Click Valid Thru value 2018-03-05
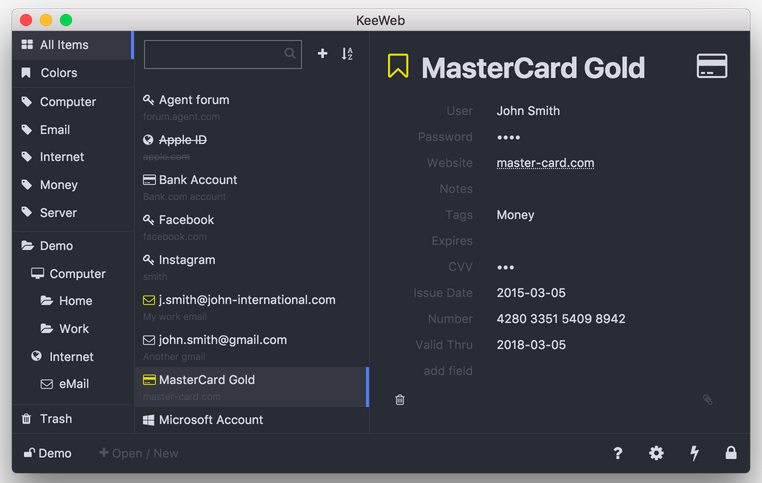Image resolution: width=762 pixels, height=483 pixels. pyautogui.click(x=531, y=345)
